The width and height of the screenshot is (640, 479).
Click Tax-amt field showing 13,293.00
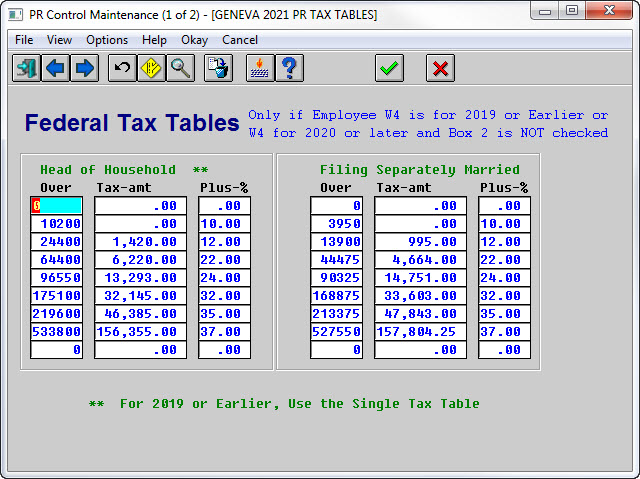[x=140, y=277]
